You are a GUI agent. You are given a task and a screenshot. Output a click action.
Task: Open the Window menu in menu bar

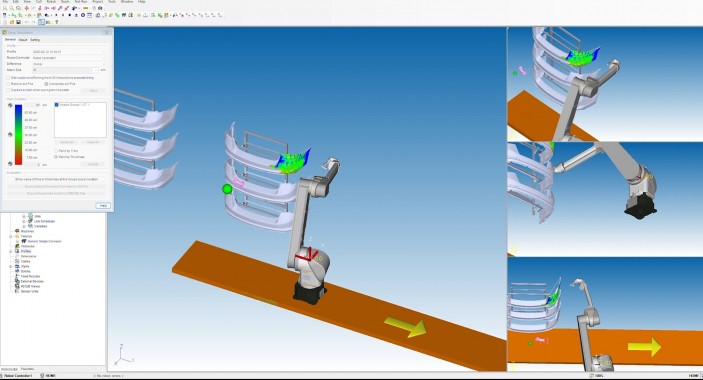point(127,2)
